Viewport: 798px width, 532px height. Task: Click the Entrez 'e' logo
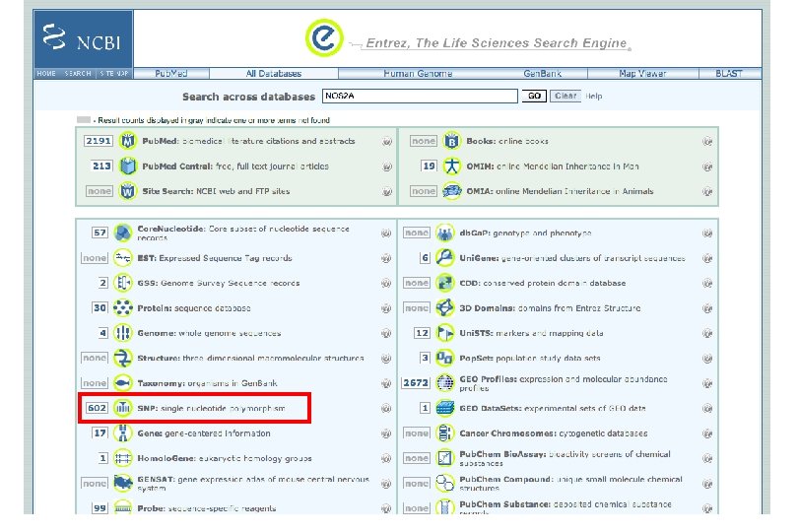(x=324, y=37)
